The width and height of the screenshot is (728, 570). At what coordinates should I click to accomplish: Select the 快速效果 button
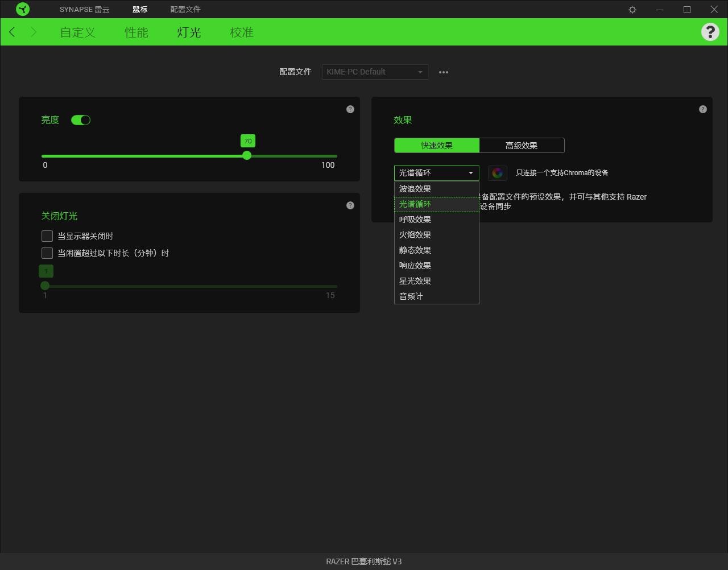pyautogui.click(x=437, y=146)
